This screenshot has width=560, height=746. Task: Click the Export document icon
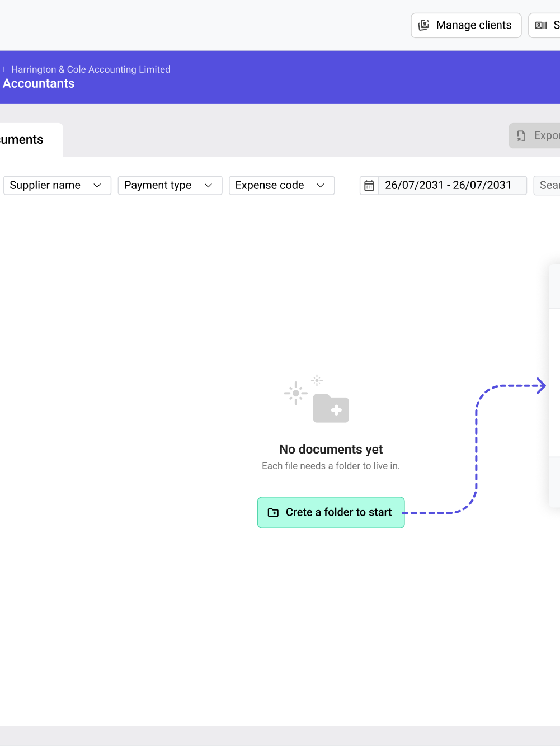click(x=521, y=136)
